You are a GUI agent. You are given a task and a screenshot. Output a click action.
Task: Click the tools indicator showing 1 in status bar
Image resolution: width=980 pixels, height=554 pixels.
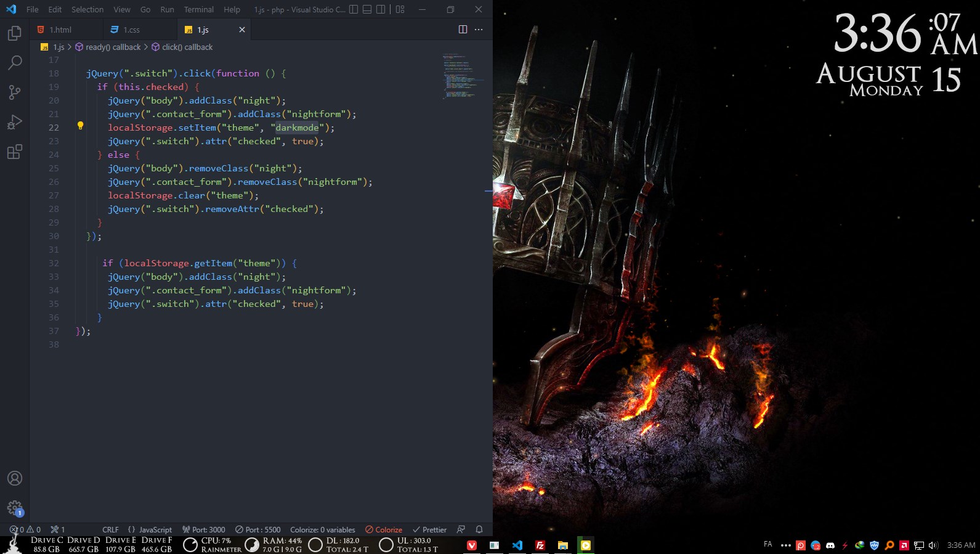pos(58,529)
